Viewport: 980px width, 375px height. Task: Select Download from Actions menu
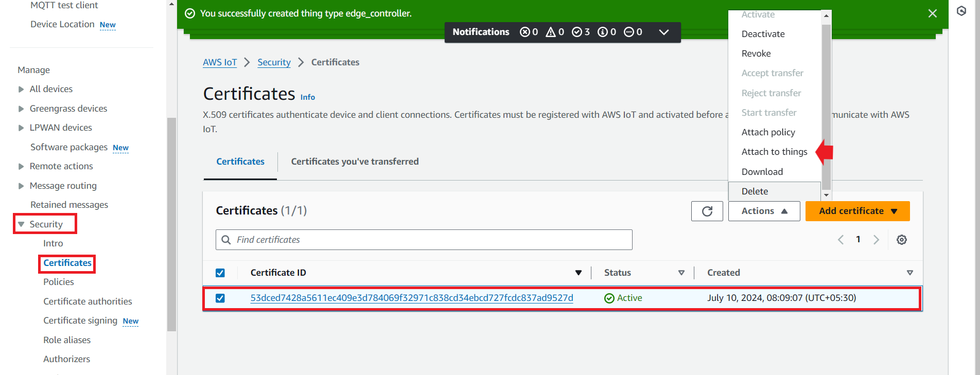(x=762, y=172)
